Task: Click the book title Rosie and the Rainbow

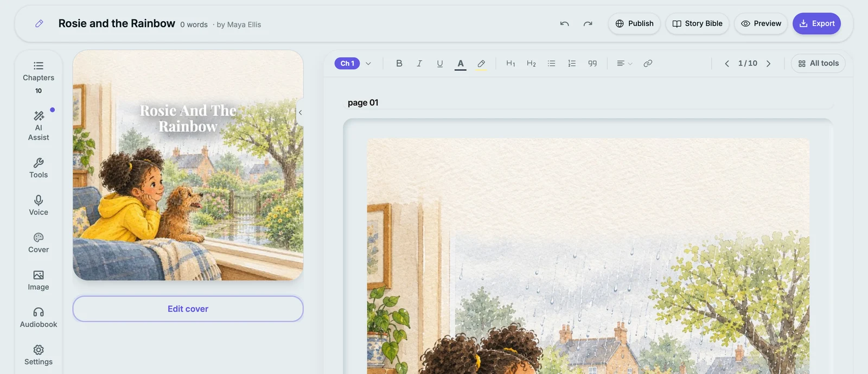Action: pos(117,23)
